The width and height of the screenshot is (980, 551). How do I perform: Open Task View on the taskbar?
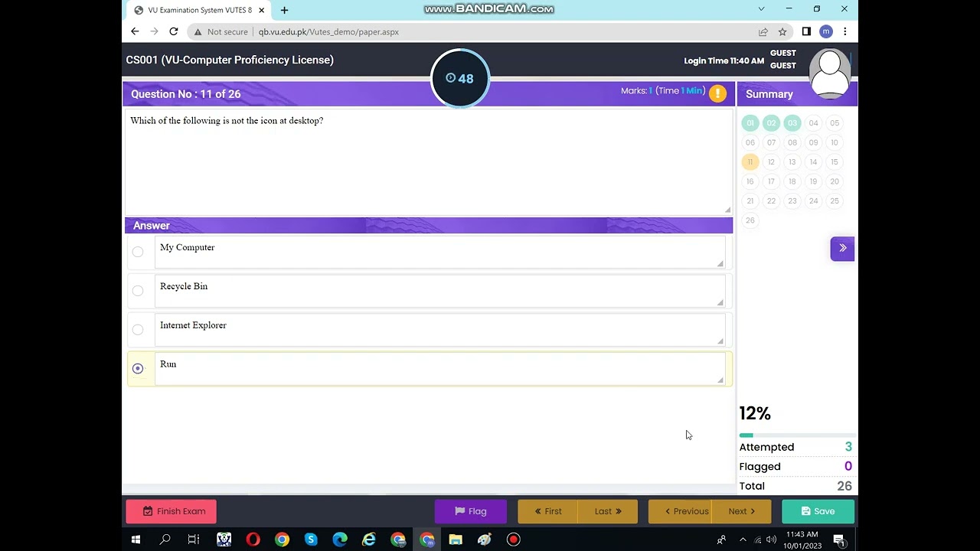[194, 540]
